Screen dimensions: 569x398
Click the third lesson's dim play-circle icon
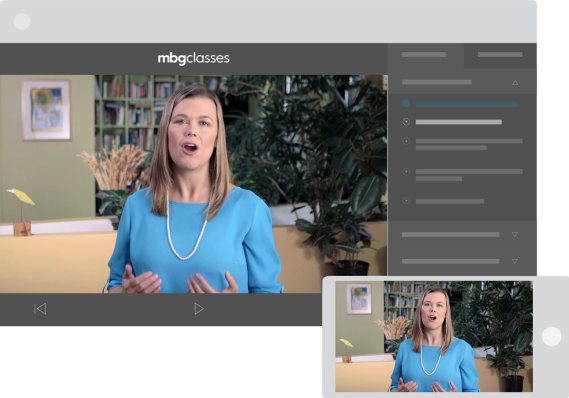click(x=406, y=141)
